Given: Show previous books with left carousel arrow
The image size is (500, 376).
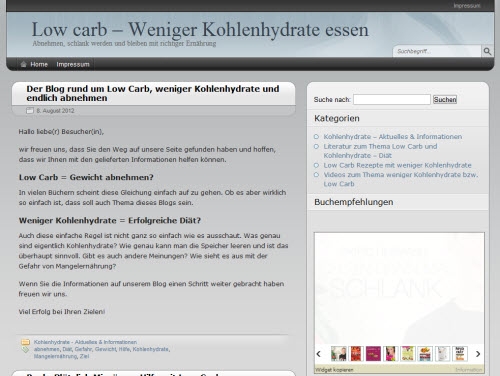Looking at the screenshot, I should 319,354.
